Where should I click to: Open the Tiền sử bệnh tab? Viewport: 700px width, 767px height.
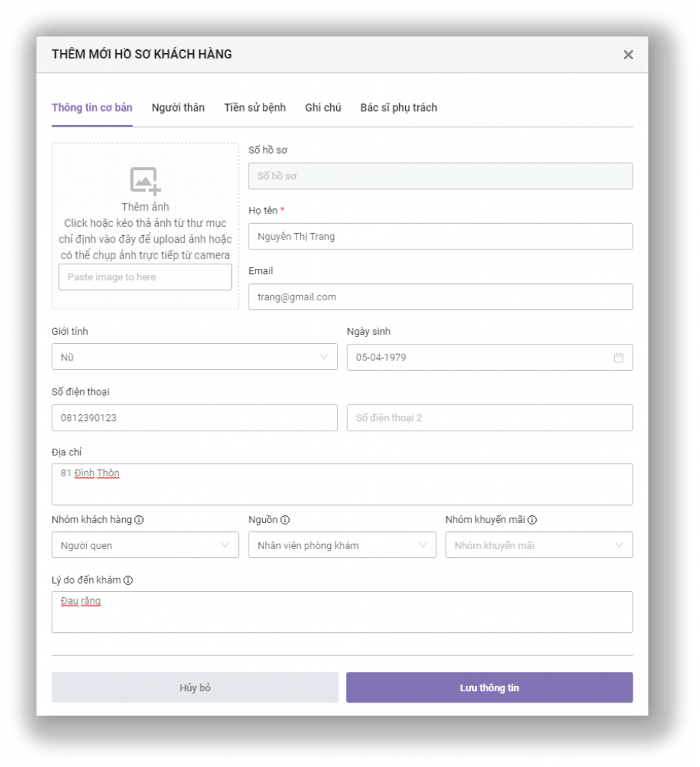[255, 108]
